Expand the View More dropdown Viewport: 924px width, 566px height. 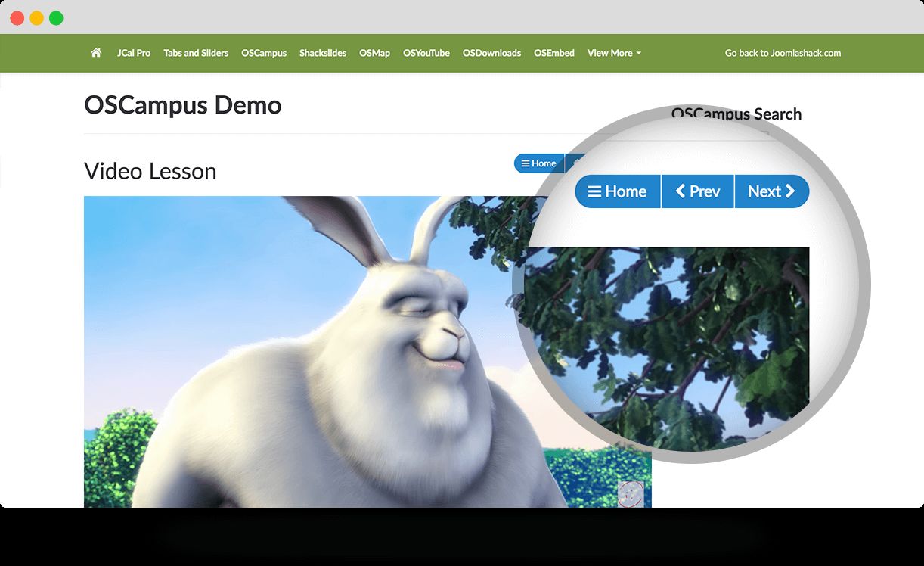614,53
